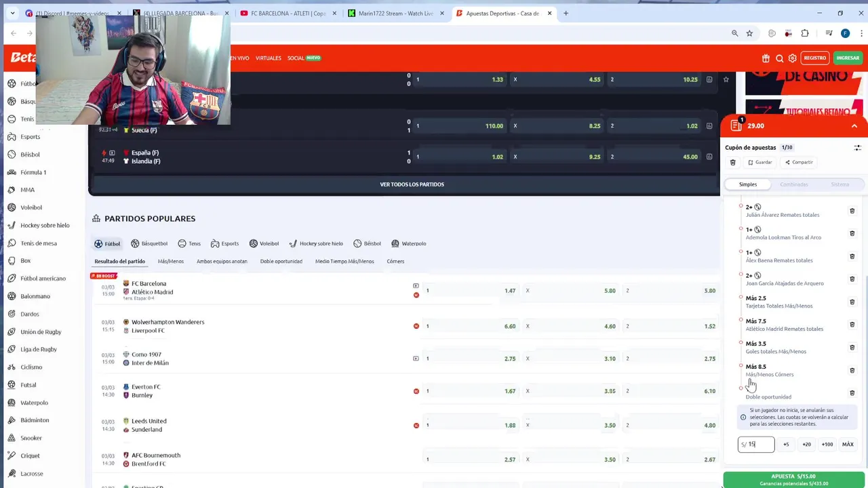Switch to Waterpolo in Partidos Populares

tap(408, 243)
